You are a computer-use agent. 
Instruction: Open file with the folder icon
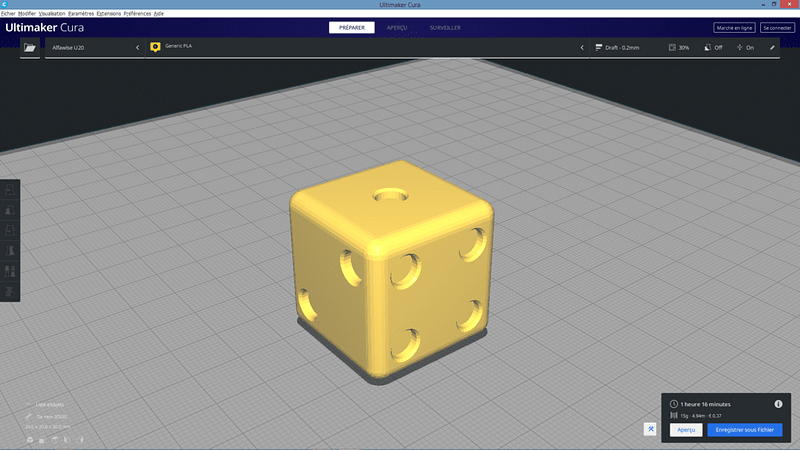(x=30, y=47)
